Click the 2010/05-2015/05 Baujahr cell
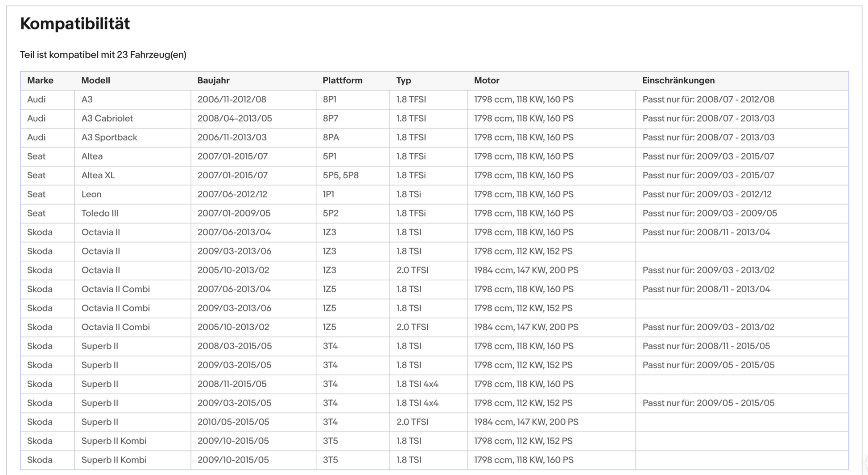The height and width of the screenshot is (475, 868). pos(233,422)
